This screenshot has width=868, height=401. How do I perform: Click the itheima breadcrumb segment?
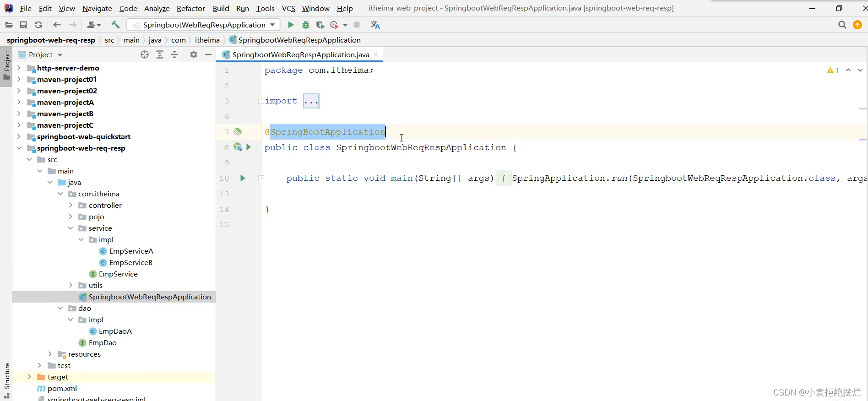pos(207,40)
